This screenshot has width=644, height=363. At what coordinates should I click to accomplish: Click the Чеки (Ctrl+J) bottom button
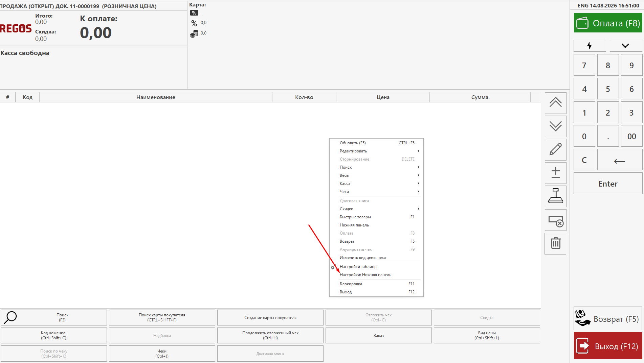pos(162,354)
